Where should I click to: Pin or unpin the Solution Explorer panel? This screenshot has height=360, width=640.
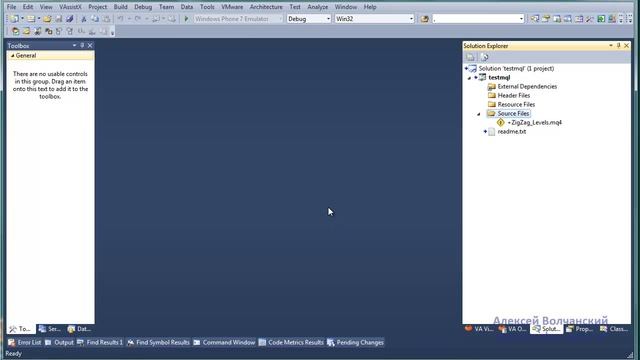coord(619,46)
